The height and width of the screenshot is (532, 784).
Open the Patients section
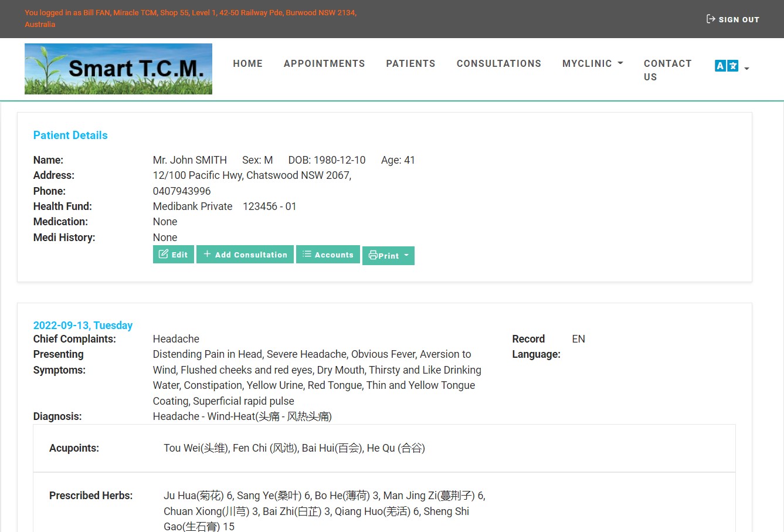tap(410, 63)
